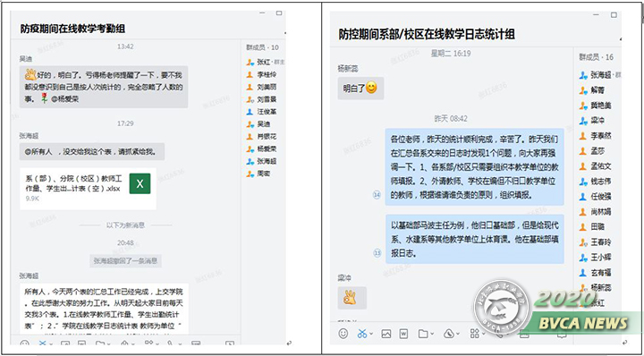Select the W document icon in the toolbar

tap(403, 334)
